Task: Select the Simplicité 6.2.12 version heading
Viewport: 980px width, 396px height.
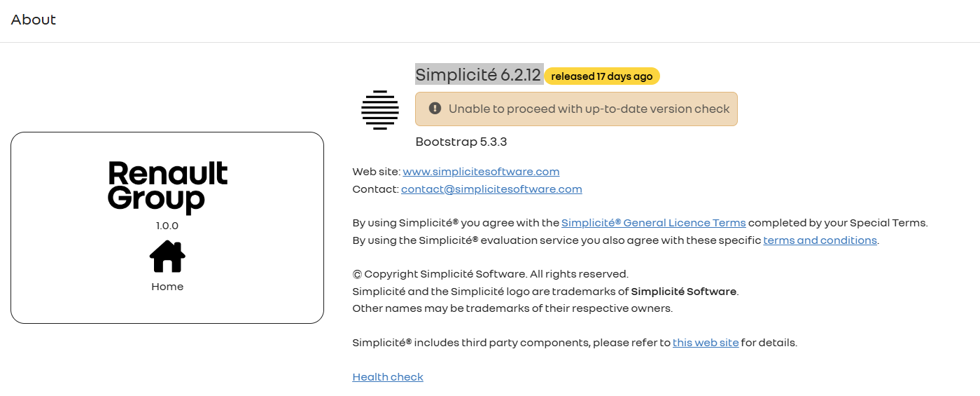Action: pos(478,75)
